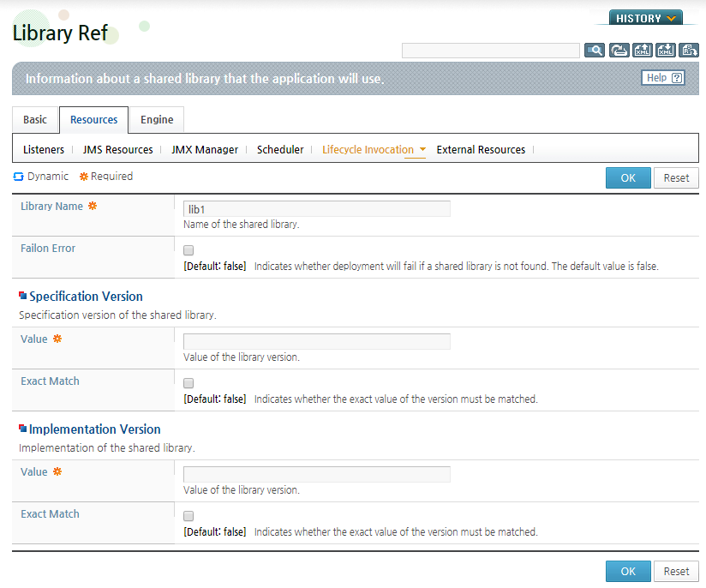
Task: Click the Library Ref page title
Action: point(60,33)
